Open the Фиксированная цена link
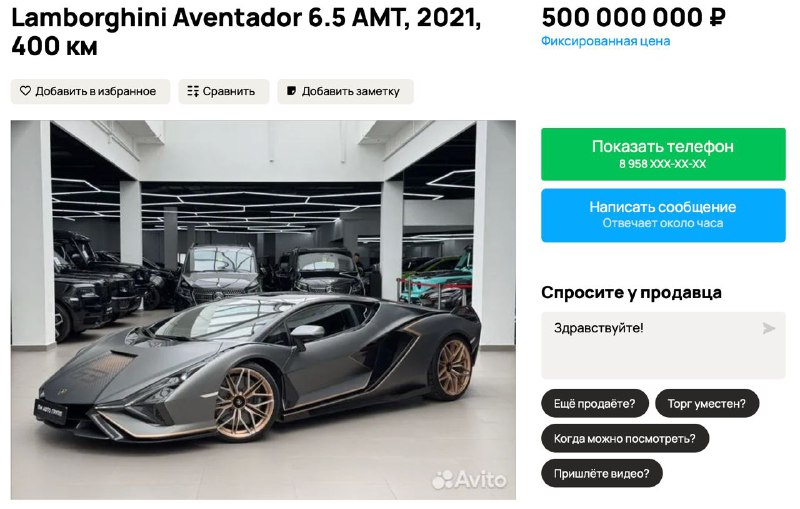 tap(606, 41)
